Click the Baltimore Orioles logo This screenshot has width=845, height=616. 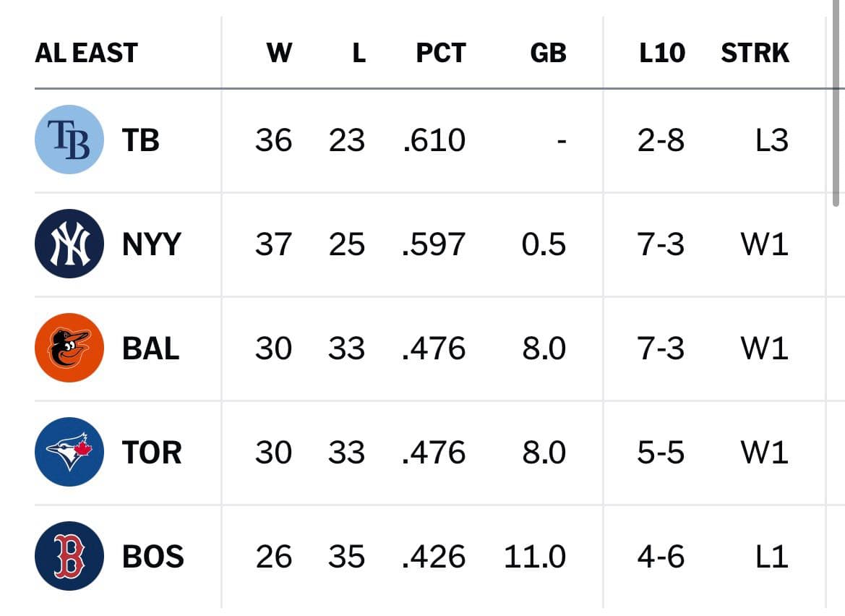[69, 348]
